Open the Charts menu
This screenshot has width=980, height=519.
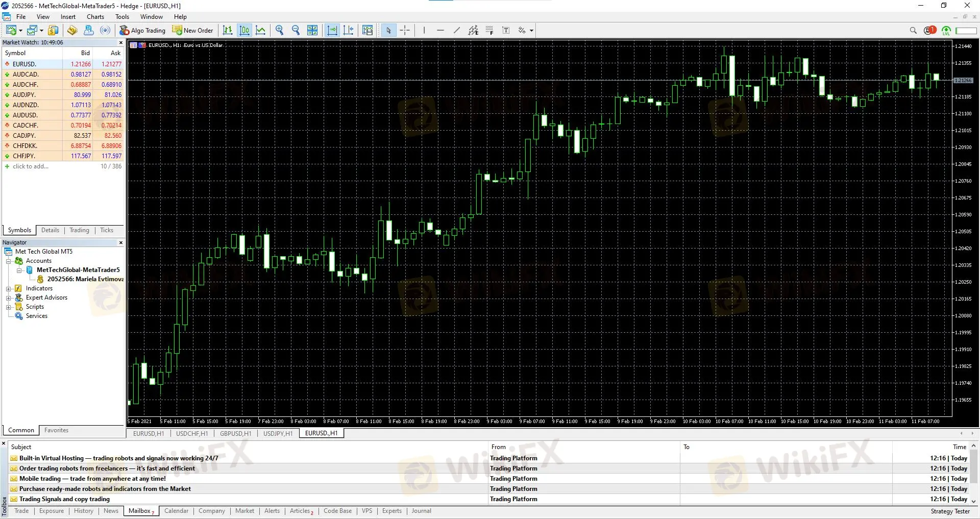point(95,17)
